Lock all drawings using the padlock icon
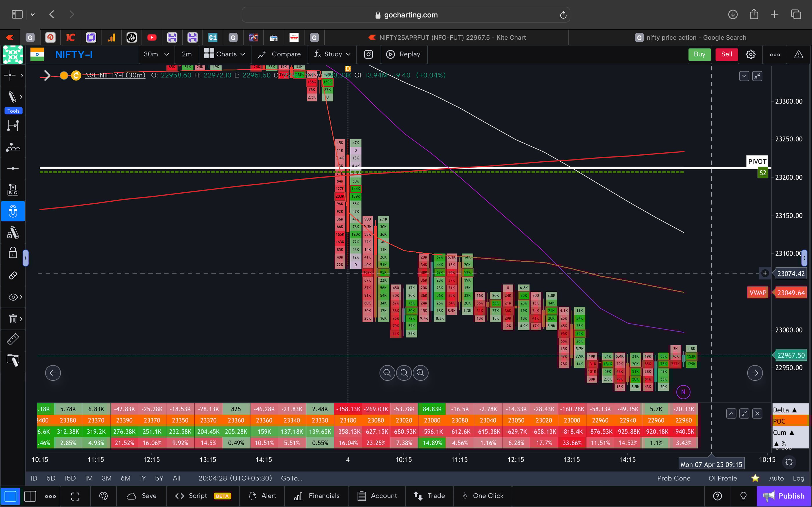Screen dimensions: 812x507 pos(12,253)
